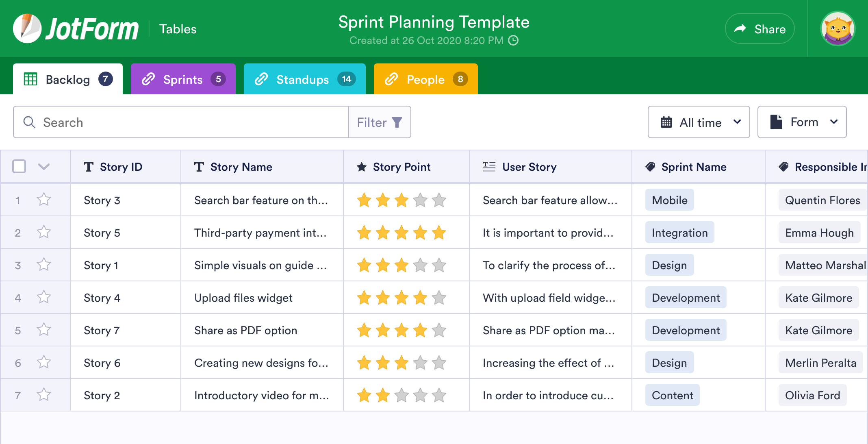This screenshot has height=444, width=868.
Task: Toggle the row selector for Story 5
Action: click(19, 232)
